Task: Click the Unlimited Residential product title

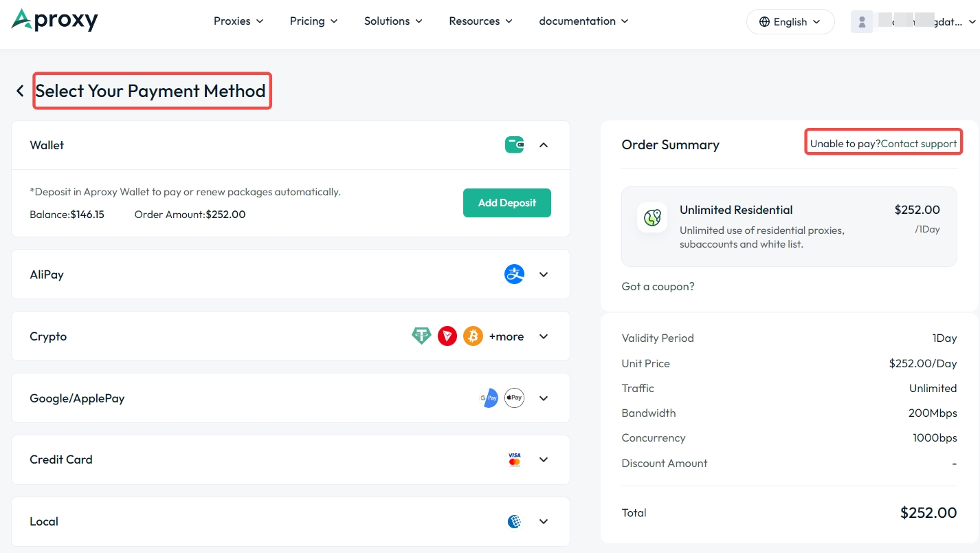Action: click(x=736, y=210)
